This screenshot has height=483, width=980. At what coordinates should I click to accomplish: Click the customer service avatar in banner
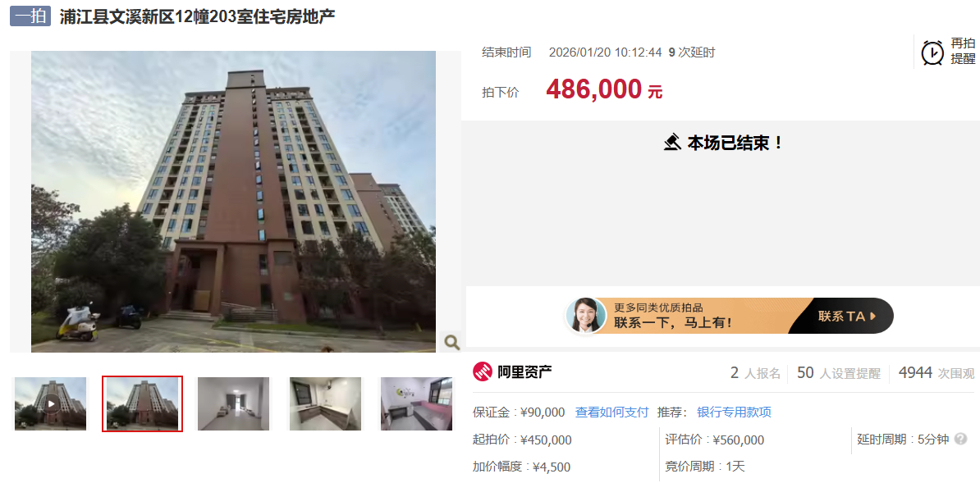coord(586,315)
